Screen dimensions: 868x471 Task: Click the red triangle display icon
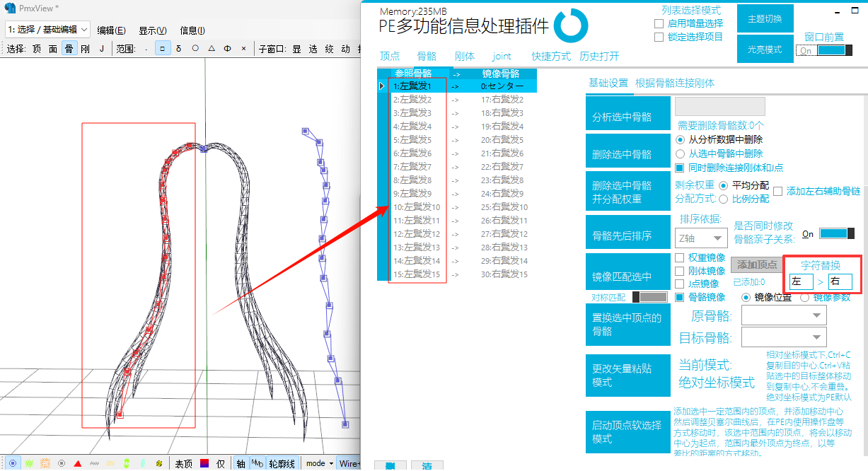pyautogui.click(x=77, y=463)
